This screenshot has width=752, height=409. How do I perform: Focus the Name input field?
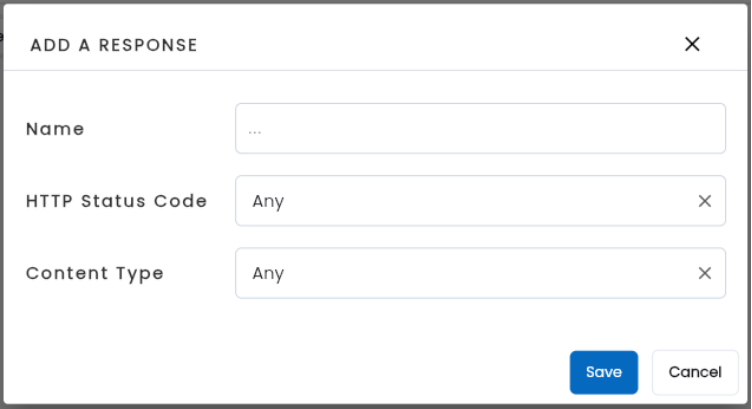tap(480, 129)
